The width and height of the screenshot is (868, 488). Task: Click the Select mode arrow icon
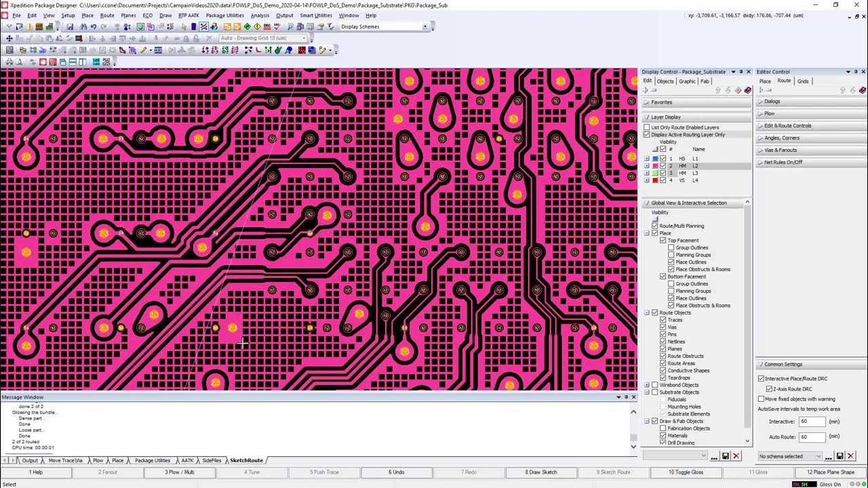point(184,26)
